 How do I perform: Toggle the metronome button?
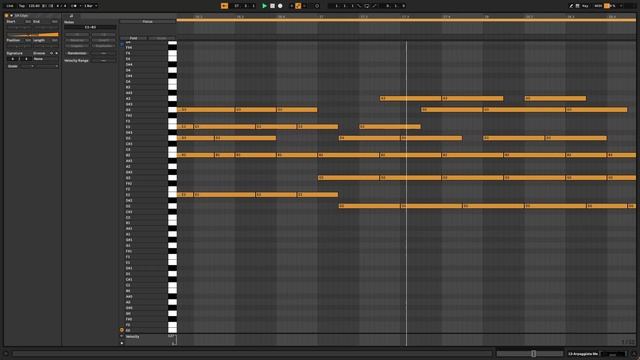[x=74, y=6]
